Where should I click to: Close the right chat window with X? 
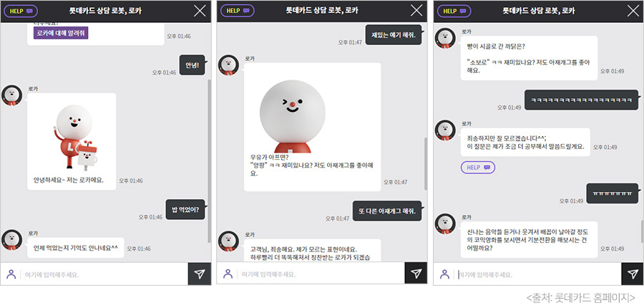pos(633,11)
